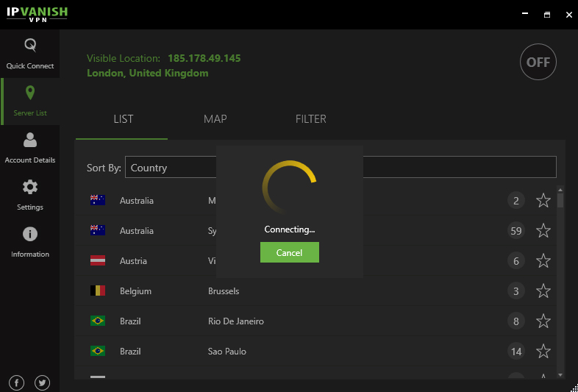Open the Facebook icon link
This screenshot has width=578, height=392.
(x=17, y=382)
